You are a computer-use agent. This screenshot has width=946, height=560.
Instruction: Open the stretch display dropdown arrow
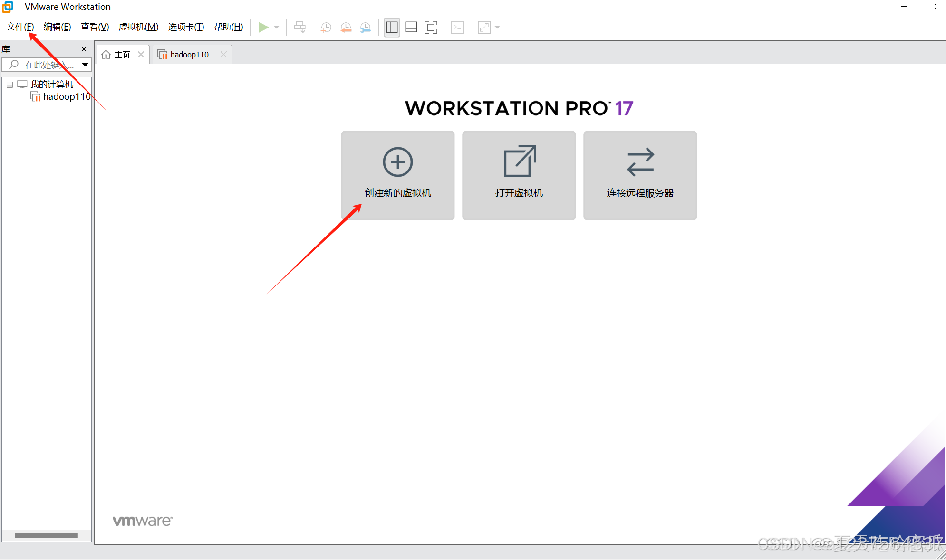(497, 27)
